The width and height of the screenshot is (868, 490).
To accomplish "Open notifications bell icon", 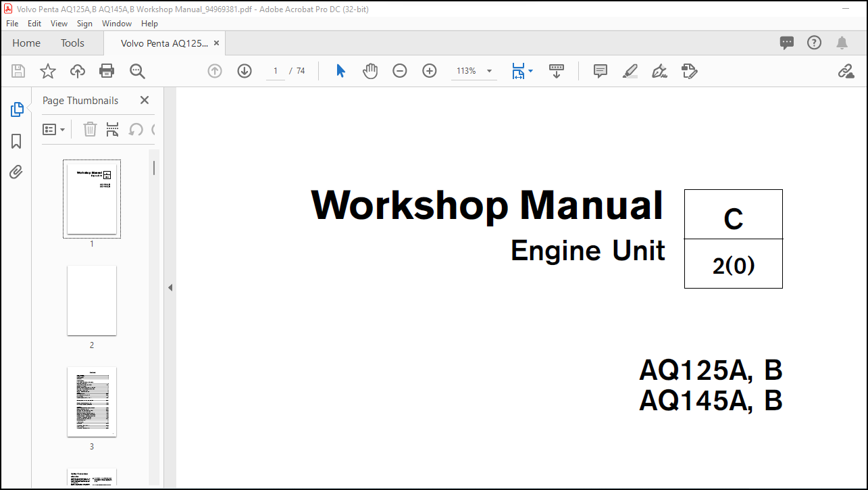I will 842,43.
